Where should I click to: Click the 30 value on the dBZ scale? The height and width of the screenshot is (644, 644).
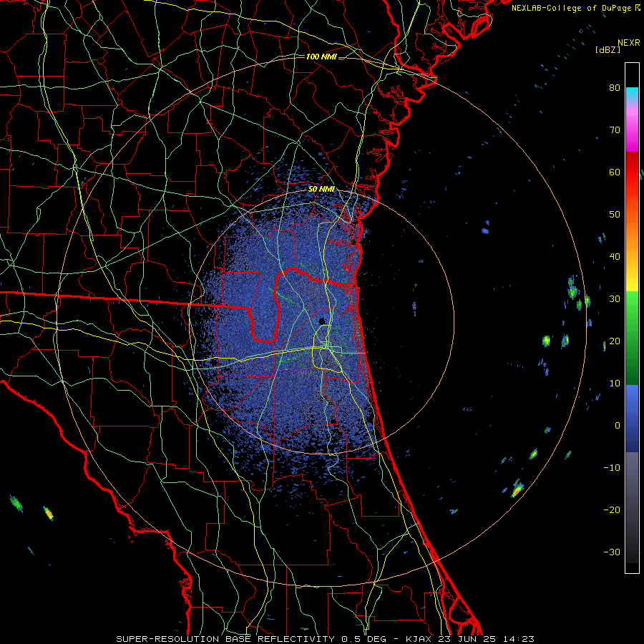[615, 298]
